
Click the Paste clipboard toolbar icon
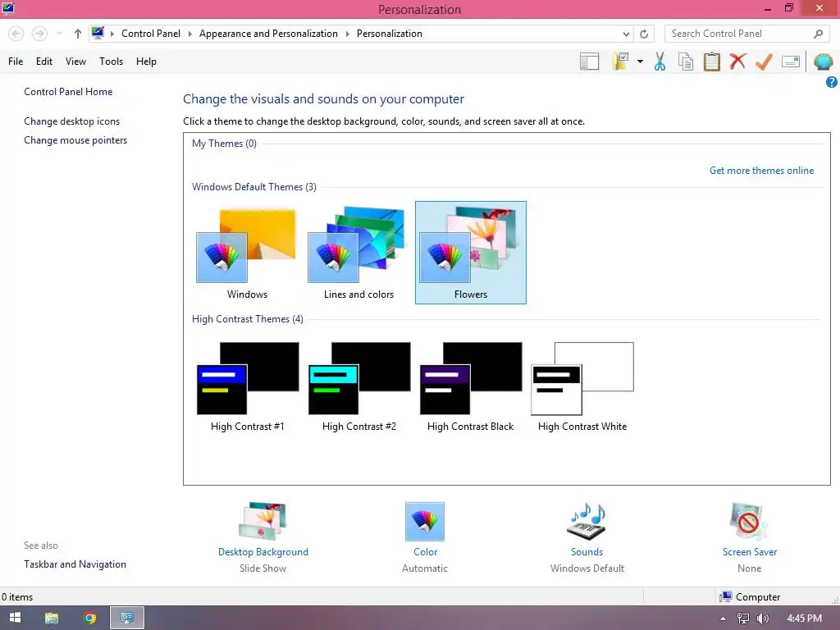coord(711,62)
